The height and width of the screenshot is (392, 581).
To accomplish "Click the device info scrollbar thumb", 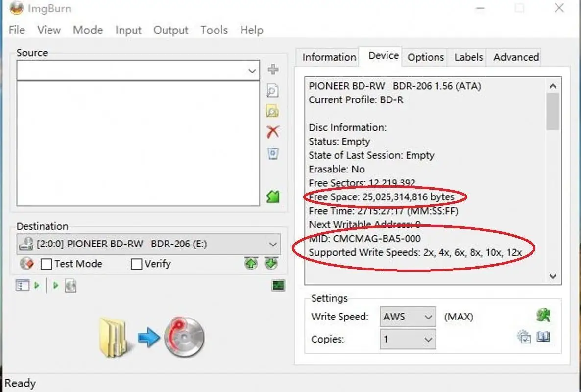I will click(553, 111).
